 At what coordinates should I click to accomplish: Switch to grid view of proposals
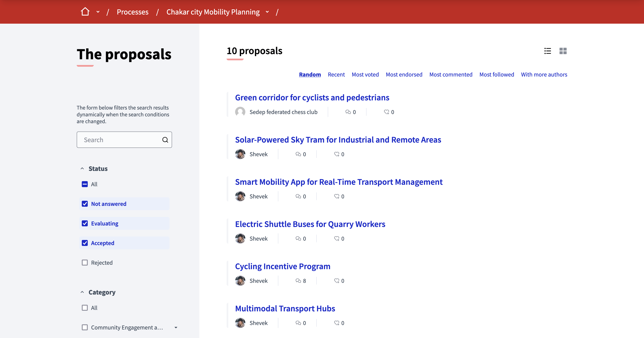coord(563,51)
